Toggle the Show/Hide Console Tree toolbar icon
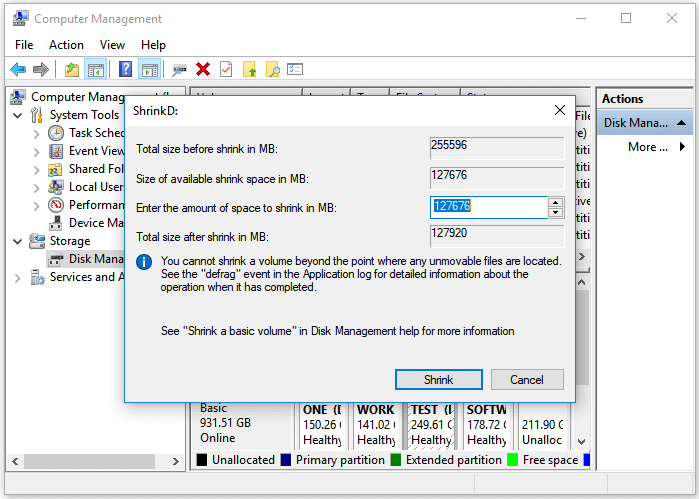 96,69
